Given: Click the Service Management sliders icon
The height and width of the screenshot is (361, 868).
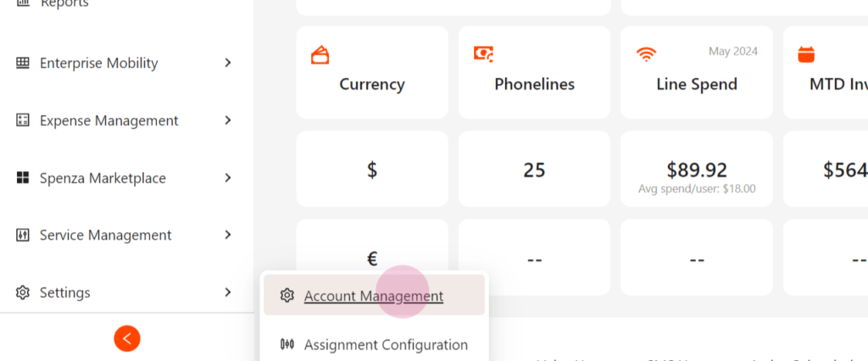Looking at the screenshot, I should point(23,235).
